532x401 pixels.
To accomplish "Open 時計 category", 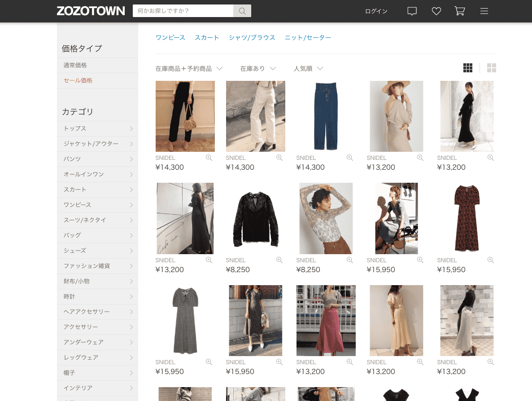I will (98, 297).
